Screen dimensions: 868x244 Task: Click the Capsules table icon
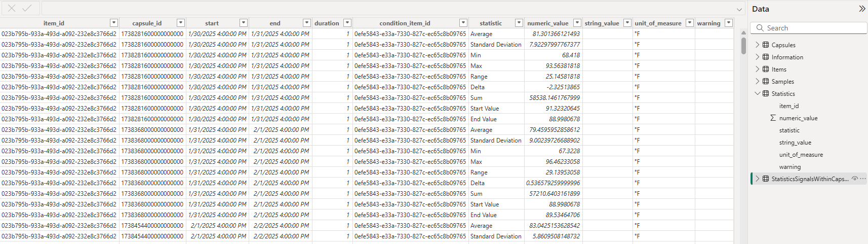click(x=766, y=45)
